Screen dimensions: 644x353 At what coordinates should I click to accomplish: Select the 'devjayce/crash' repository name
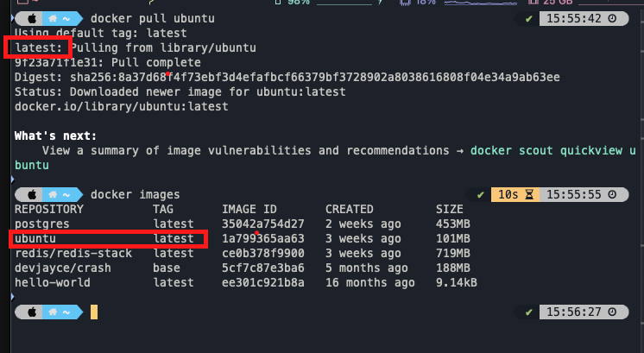[x=63, y=268]
